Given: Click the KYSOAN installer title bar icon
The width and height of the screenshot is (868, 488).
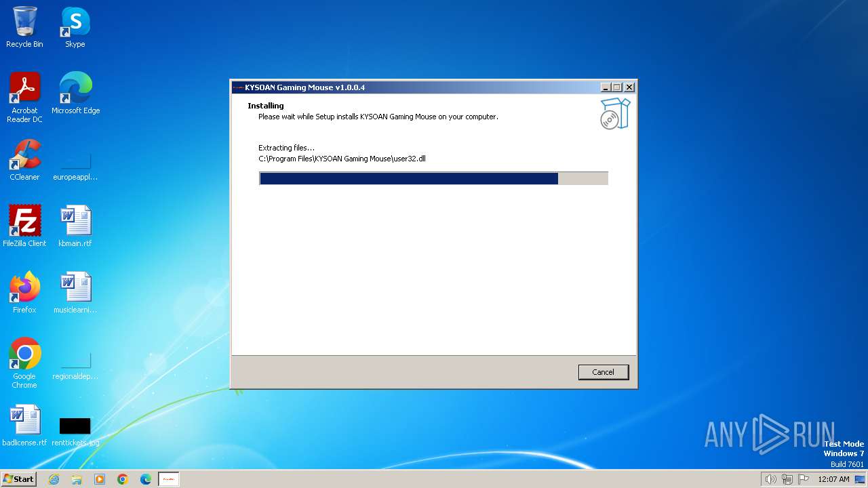Looking at the screenshot, I should click(238, 87).
